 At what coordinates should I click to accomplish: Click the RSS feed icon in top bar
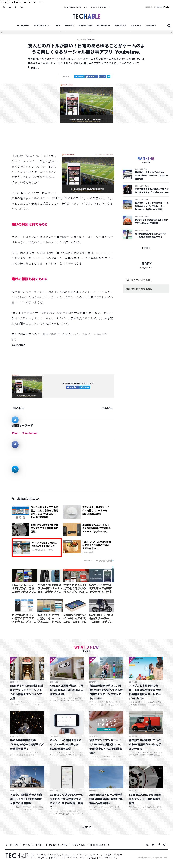click(4, 7)
